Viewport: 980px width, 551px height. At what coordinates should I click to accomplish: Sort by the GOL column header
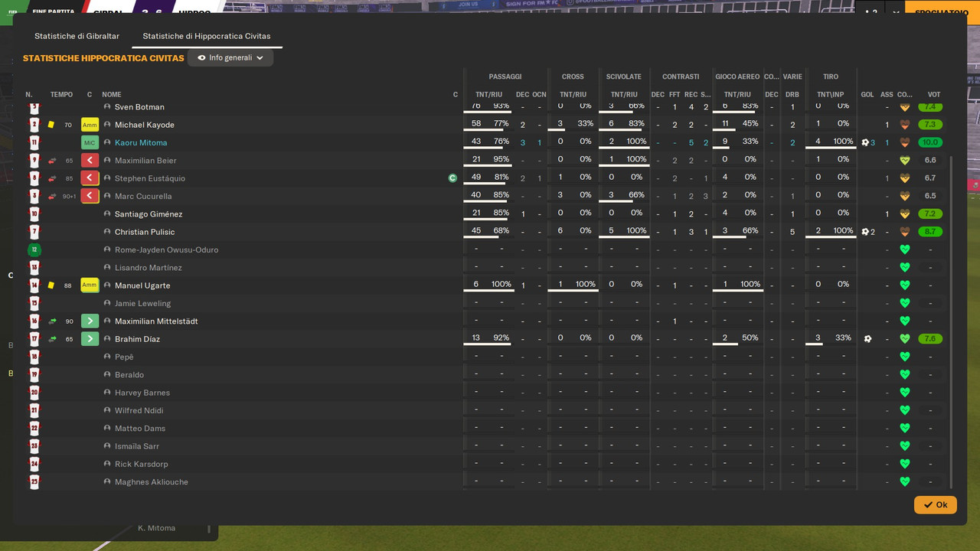(x=867, y=95)
